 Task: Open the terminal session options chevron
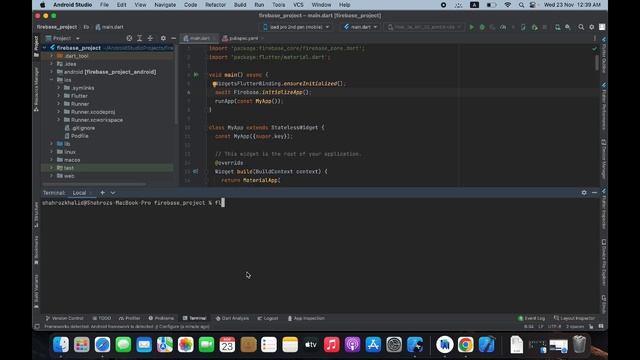(x=113, y=193)
